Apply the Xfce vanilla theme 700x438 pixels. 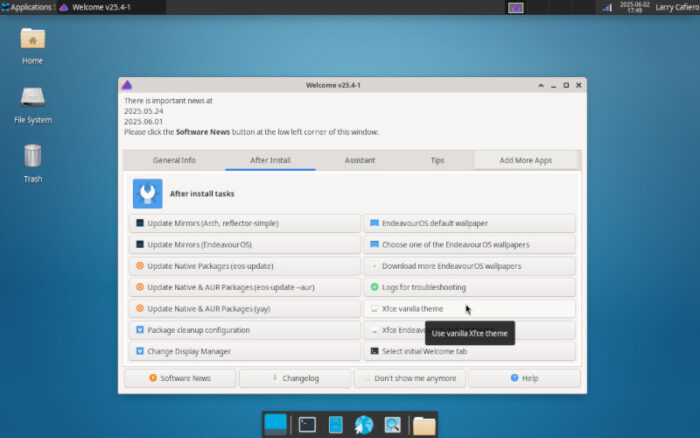coord(470,309)
